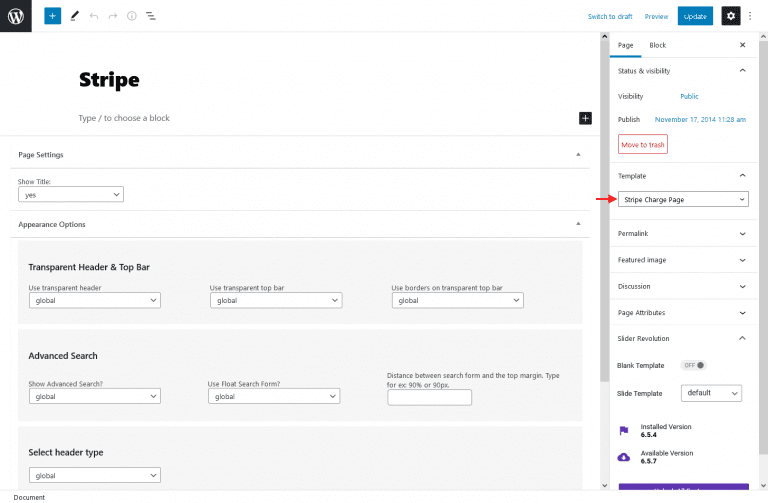Click the black inline add block button

(585, 118)
